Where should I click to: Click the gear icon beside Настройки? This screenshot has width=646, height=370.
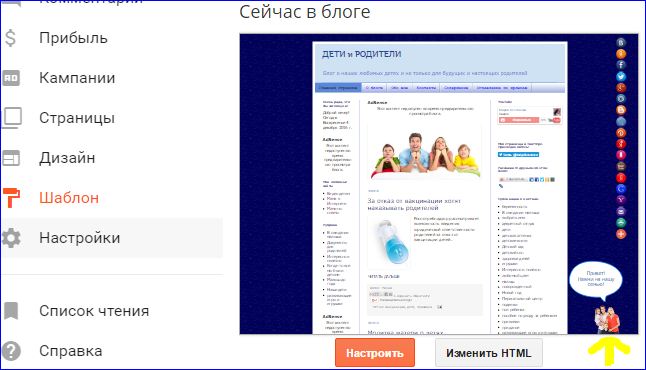click(11, 238)
